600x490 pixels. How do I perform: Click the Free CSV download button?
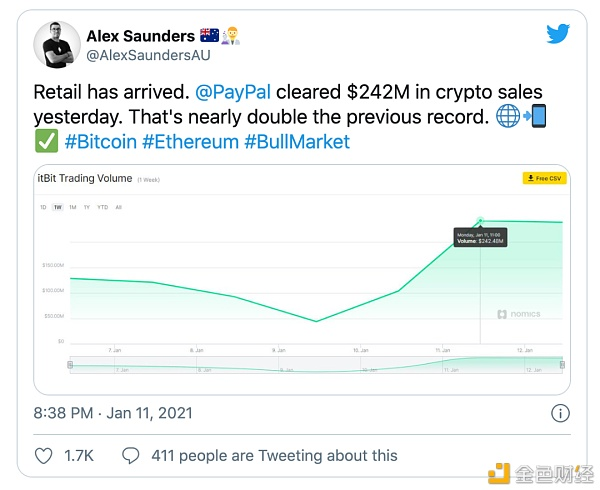[544, 178]
